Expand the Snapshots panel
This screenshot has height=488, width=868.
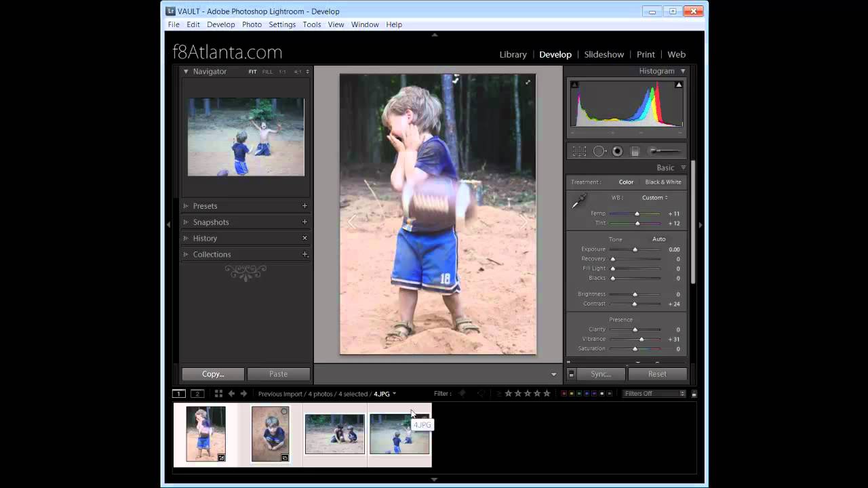tap(186, 222)
